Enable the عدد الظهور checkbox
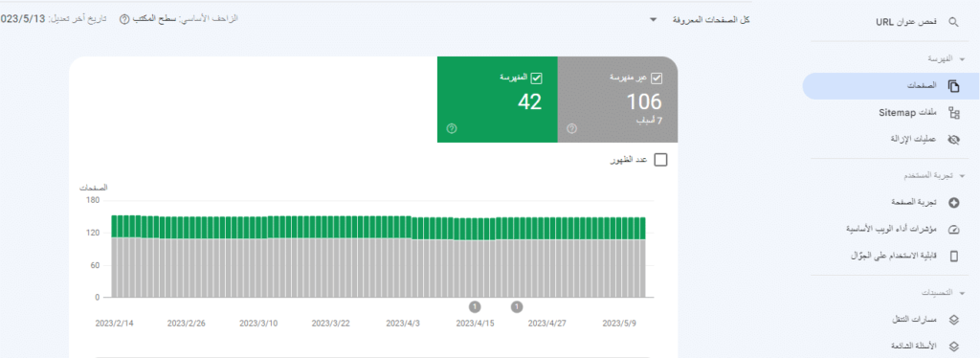 tap(660, 160)
